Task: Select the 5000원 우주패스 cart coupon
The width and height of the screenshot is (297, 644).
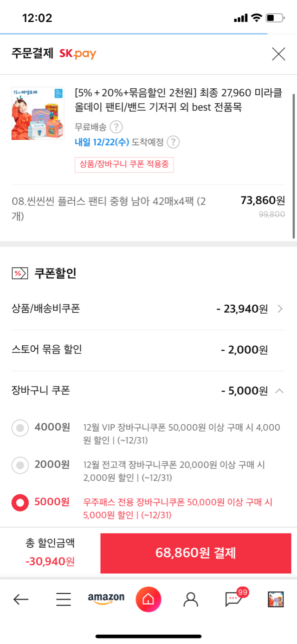Action: [x=20, y=503]
